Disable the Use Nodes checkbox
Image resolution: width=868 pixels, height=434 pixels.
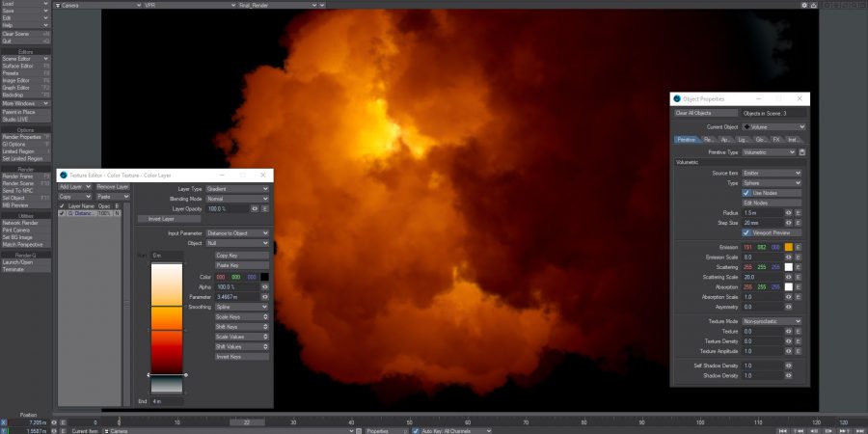tap(746, 192)
